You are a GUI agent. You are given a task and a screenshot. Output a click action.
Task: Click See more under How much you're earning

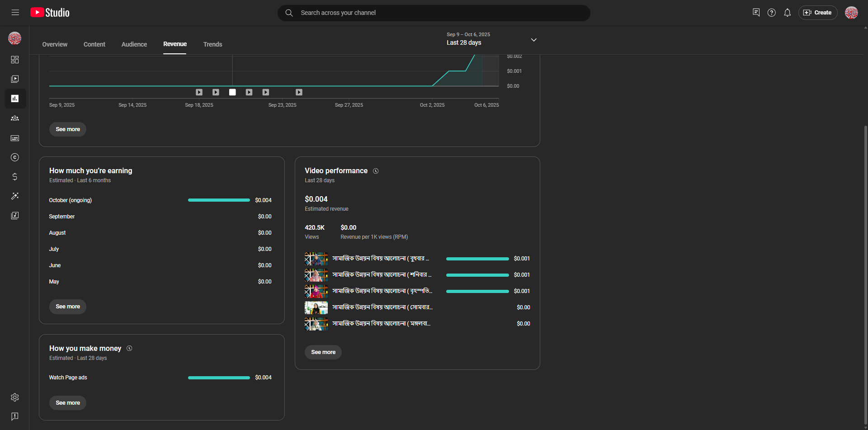tap(68, 307)
